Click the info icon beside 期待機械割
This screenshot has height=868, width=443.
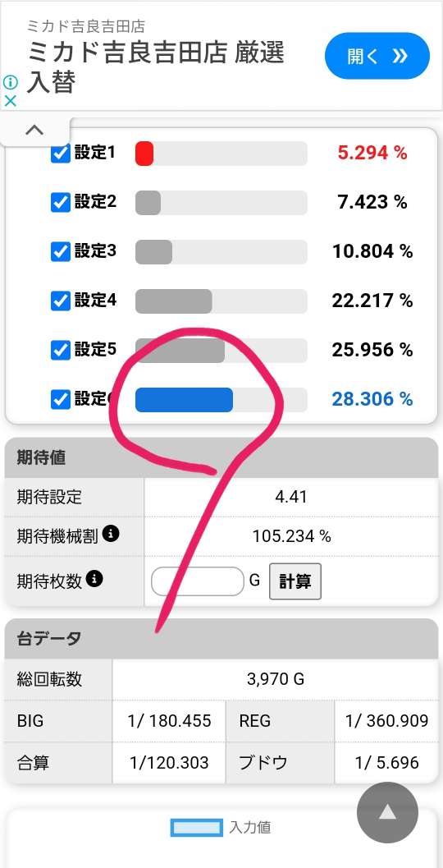[112, 535]
